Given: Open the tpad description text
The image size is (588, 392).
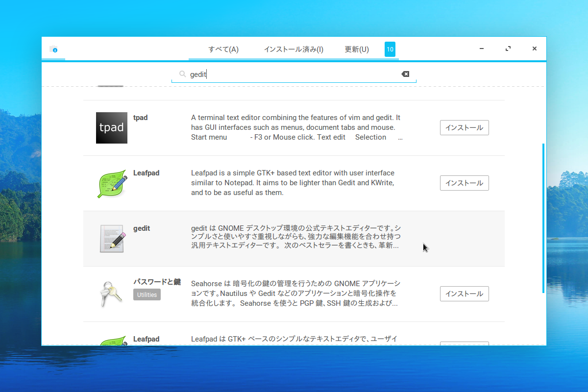Looking at the screenshot, I should pyautogui.click(x=297, y=127).
